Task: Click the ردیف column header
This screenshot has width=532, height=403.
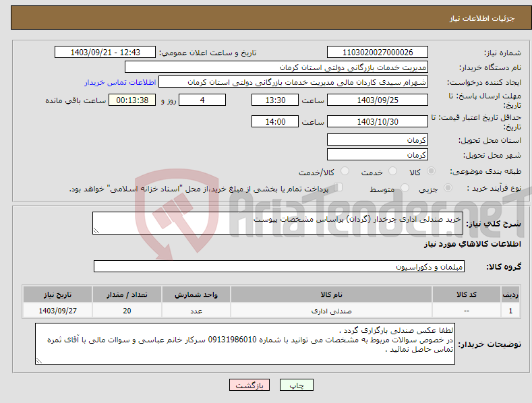Action: 510,294
